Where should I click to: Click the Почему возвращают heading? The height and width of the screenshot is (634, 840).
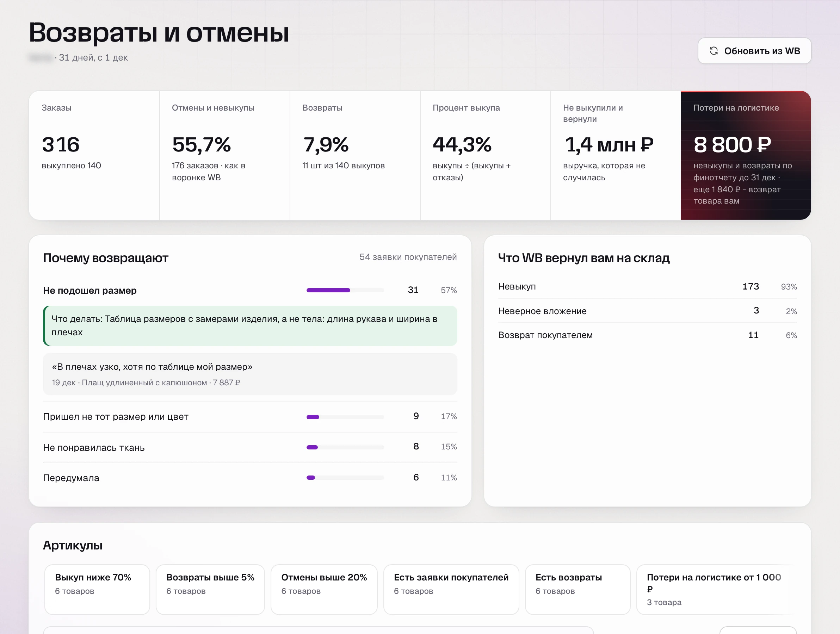point(106,258)
